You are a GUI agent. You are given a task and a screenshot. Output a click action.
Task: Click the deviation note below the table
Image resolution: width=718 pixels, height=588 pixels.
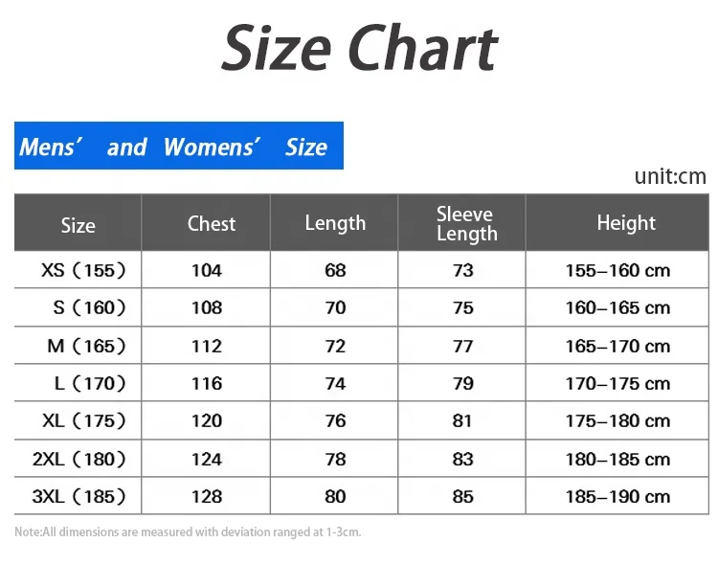tap(188, 531)
